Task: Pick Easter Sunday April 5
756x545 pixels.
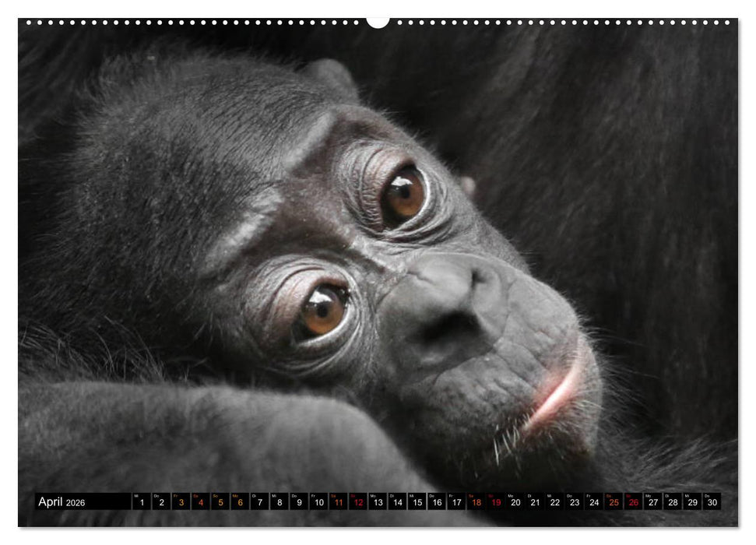Action: [x=220, y=502]
